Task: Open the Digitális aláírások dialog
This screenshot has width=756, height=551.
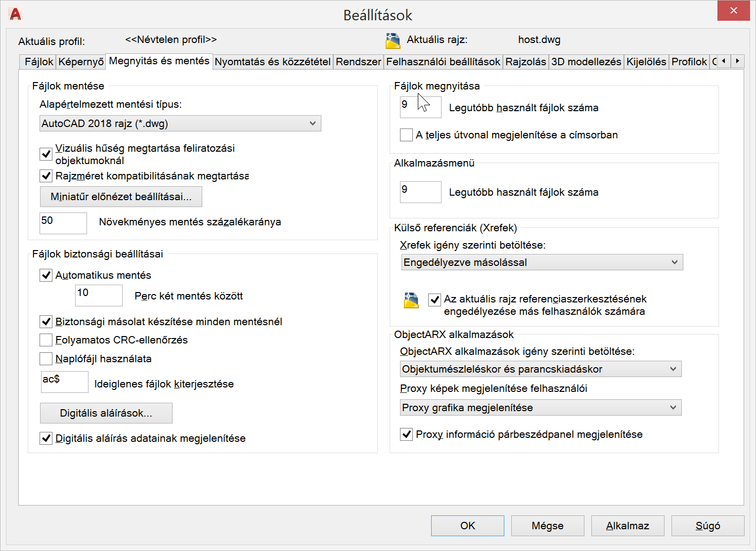Action: pos(106,413)
